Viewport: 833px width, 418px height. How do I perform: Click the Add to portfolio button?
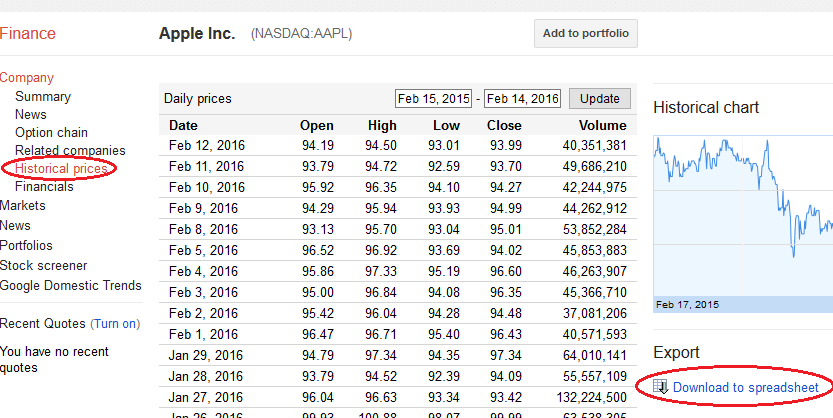pyautogui.click(x=585, y=33)
